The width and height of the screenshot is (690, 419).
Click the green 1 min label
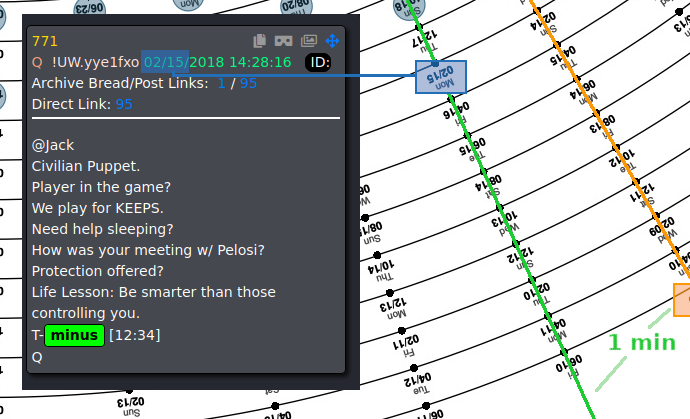click(642, 343)
